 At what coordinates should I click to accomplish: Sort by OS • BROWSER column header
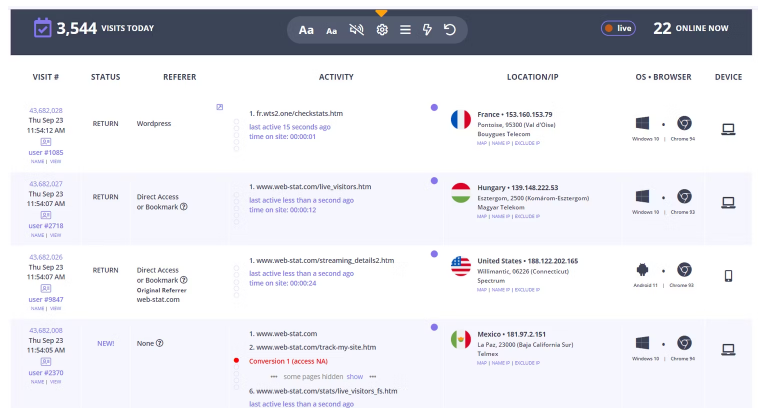pos(663,77)
